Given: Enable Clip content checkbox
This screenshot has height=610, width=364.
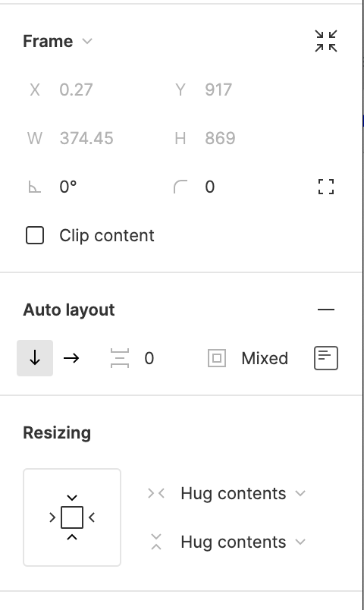Looking at the screenshot, I should pyautogui.click(x=35, y=235).
